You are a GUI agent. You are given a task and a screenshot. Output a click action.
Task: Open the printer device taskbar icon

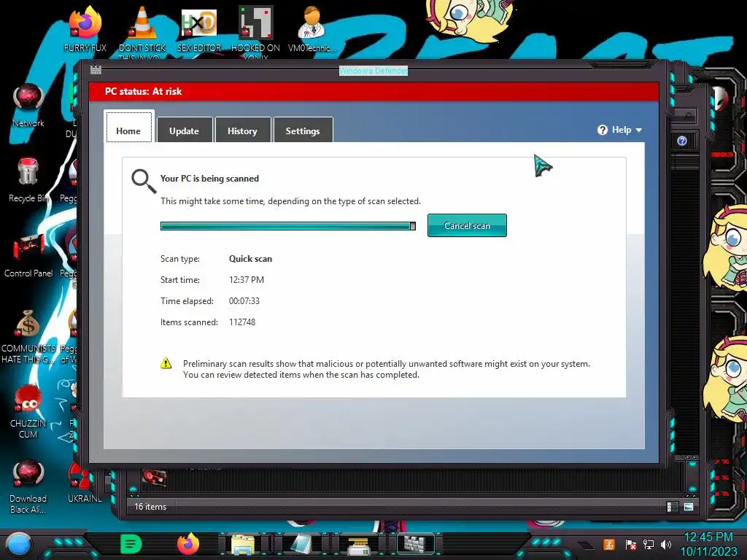coord(359,545)
